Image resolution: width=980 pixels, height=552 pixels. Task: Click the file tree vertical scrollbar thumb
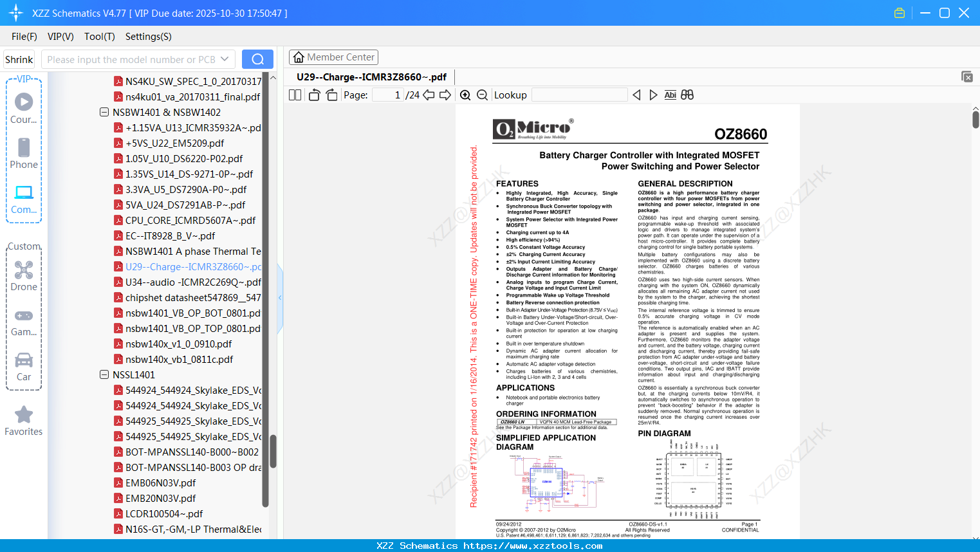[273, 452]
